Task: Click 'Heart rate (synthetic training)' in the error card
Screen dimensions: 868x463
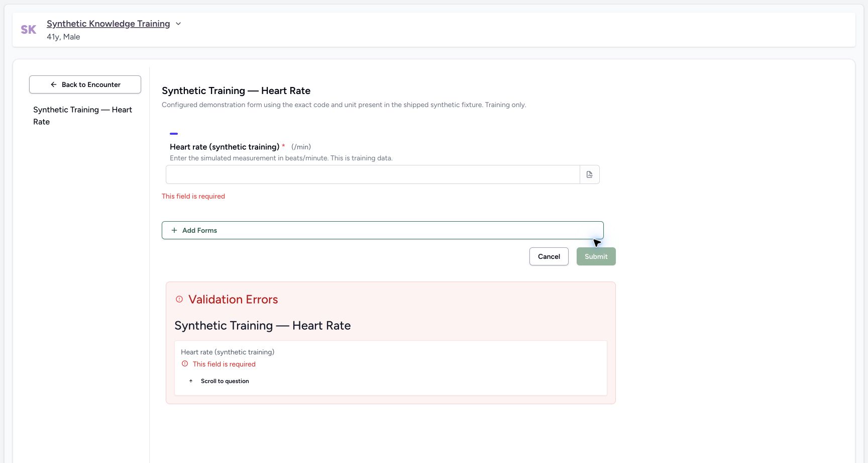Action: pyautogui.click(x=228, y=352)
